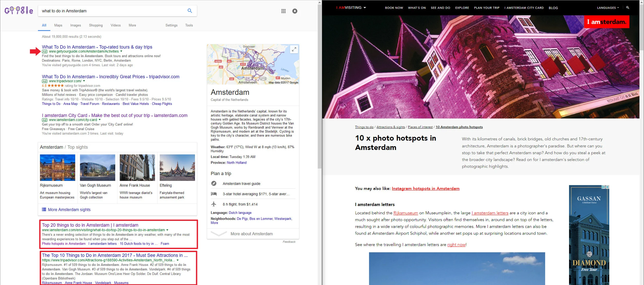Expand the More neighborhoods link
This screenshot has width=644, height=285.
(214, 223)
